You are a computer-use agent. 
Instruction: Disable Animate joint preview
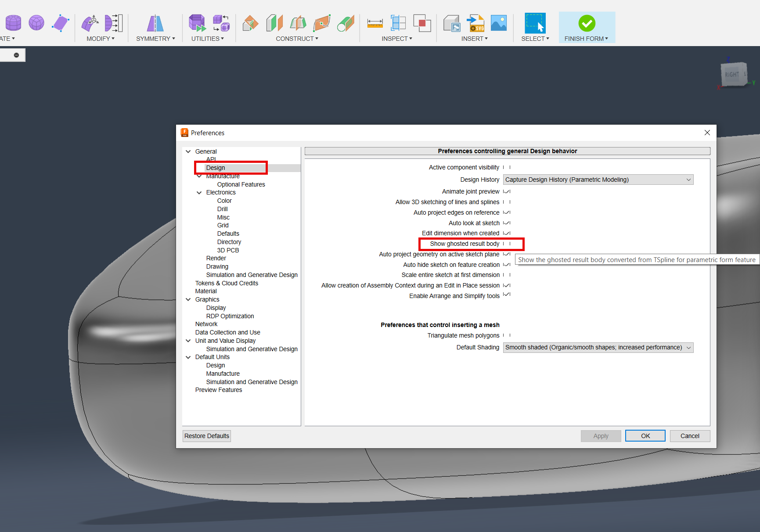click(506, 191)
